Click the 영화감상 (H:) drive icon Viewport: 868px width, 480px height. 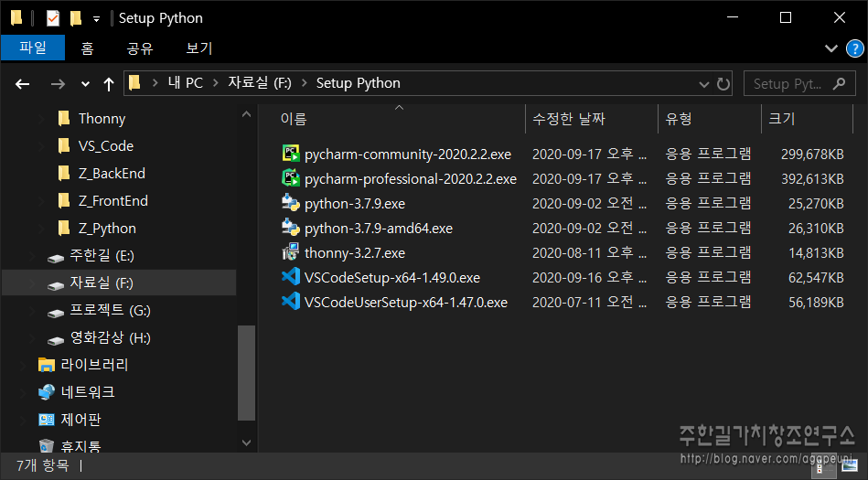tap(56, 339)
